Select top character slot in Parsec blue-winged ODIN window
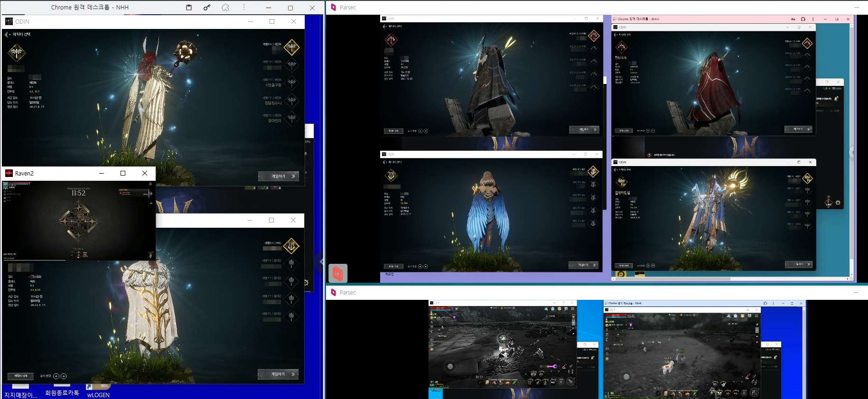The image size is (868, 399). click(593, 171)
